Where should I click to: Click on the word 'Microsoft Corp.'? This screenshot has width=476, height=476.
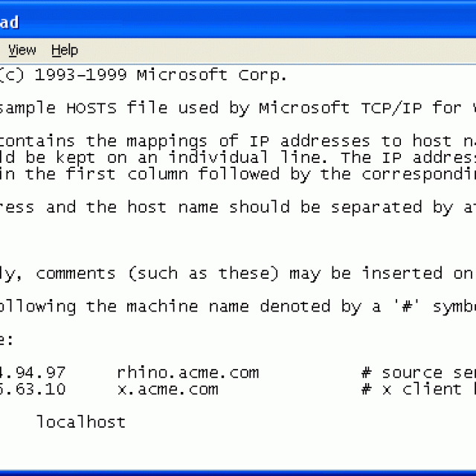point(212,75)
